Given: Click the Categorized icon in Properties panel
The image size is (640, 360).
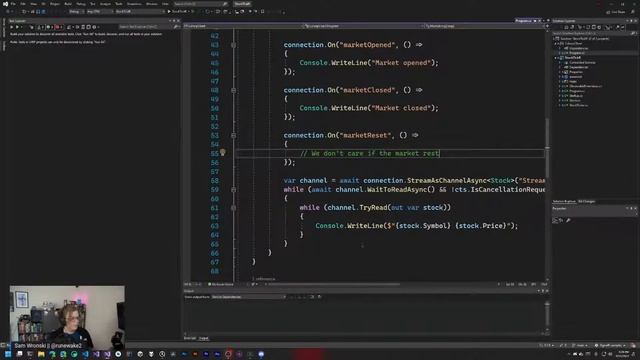Looking at the screenshot, I should point(555,220).
